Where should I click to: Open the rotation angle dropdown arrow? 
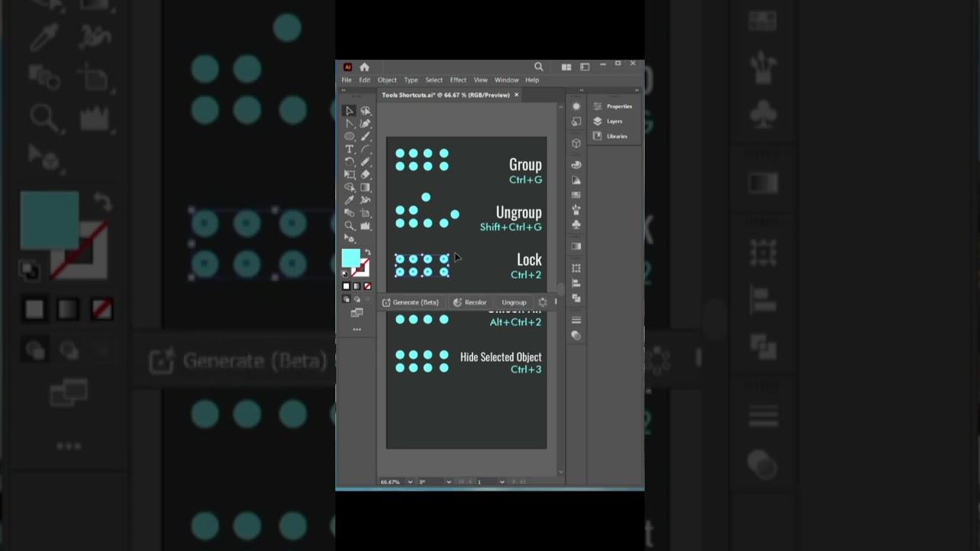pyautogui.click(x=449, y=481)
